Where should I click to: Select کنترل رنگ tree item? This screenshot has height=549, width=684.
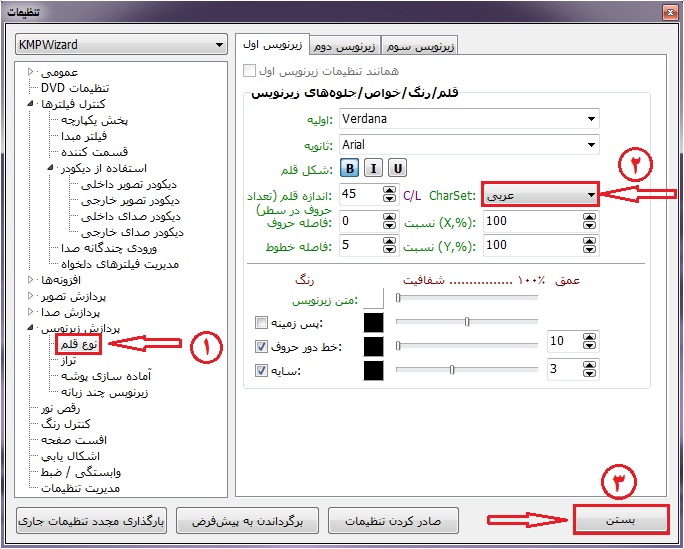pyautogui.click(x=65, y=424)
